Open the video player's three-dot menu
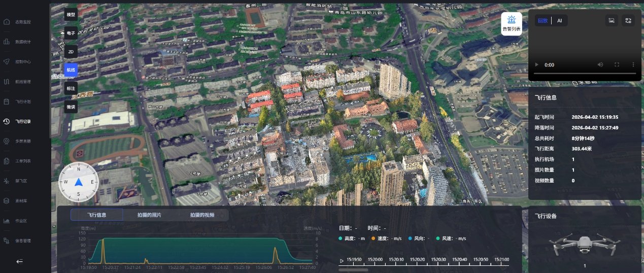Image resolution: width=644 pixels, height=273 pixels. tap(633, 65)
